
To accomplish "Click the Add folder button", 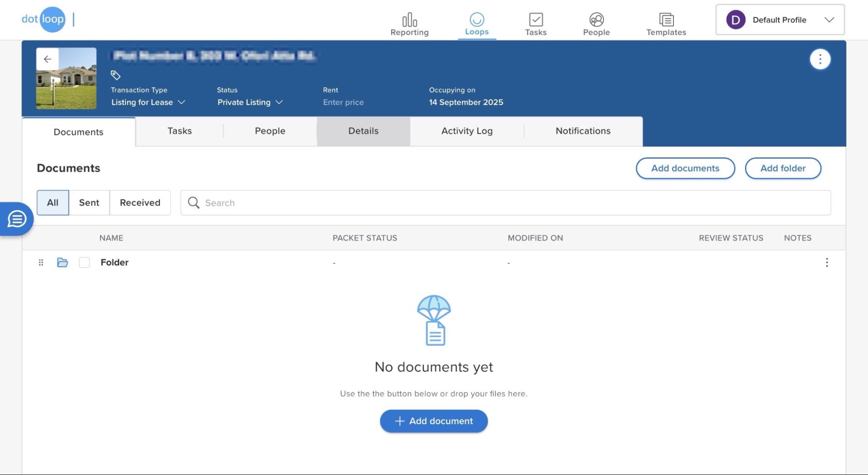I will pyautogui.click(x=783, y=168).
